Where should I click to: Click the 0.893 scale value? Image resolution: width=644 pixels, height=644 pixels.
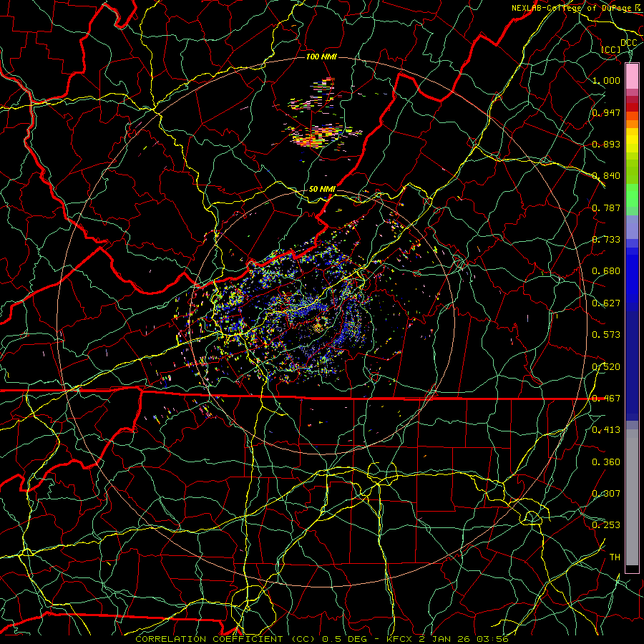click(606, 144)
